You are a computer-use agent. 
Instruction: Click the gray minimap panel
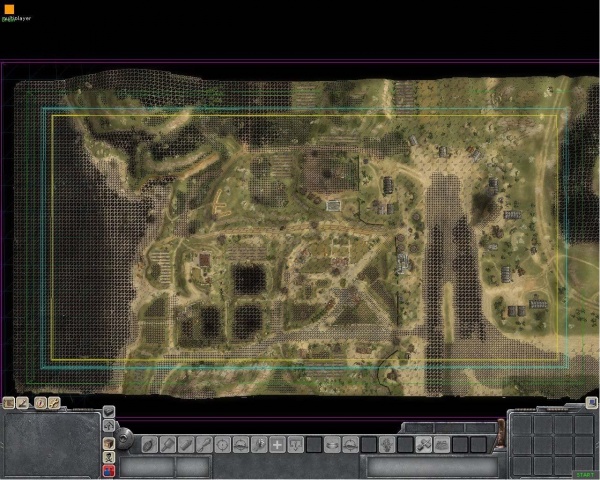pos(52,444)
